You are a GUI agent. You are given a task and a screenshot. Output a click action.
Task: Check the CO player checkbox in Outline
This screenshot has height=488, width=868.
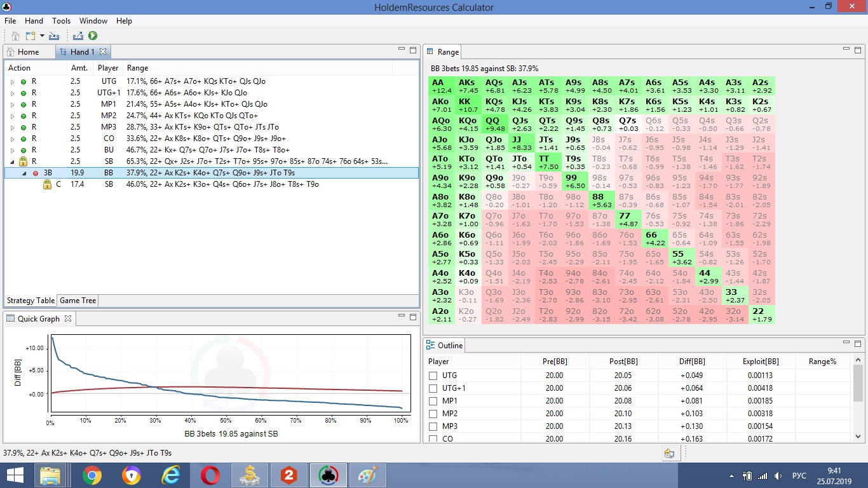[x=433, y=438]
